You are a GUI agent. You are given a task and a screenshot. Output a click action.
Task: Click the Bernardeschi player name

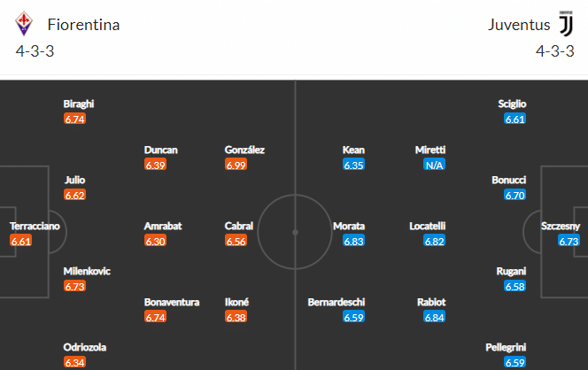click(337, 302)
